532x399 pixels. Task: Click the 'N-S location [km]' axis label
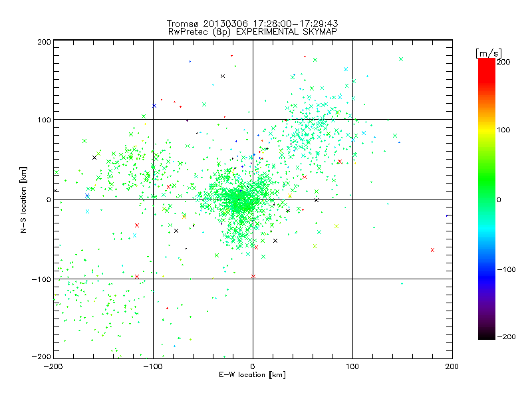23,199
